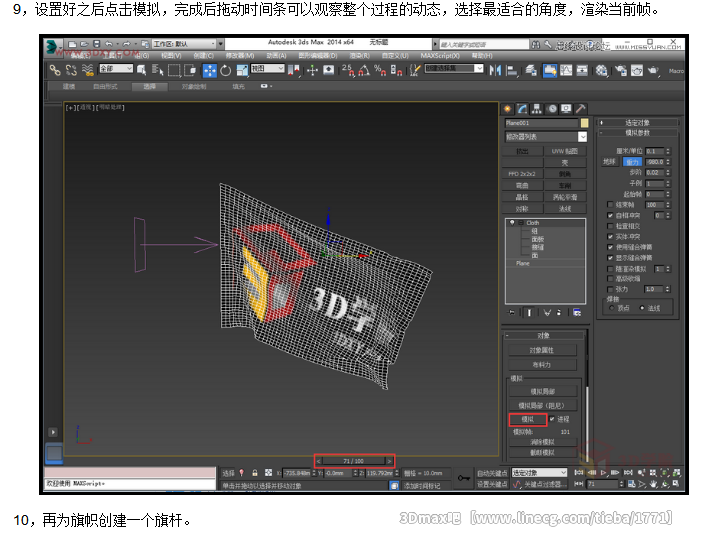Collapse the Cloth modifier tree node
This screenshot has height=537, width=712.
(x=521, y=223)
